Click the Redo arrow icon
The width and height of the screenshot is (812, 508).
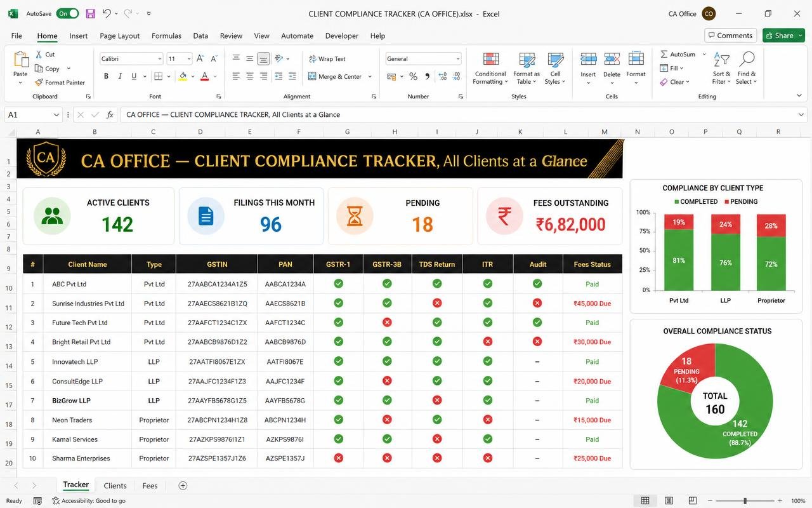click(129, 13)
